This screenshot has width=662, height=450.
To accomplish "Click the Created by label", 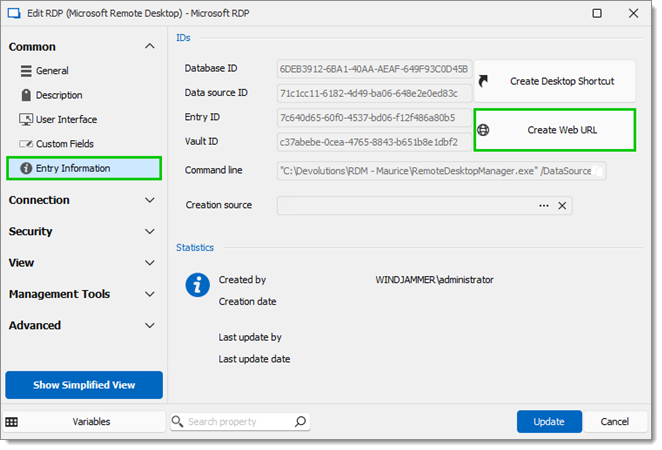I will (x=242, y=280).
